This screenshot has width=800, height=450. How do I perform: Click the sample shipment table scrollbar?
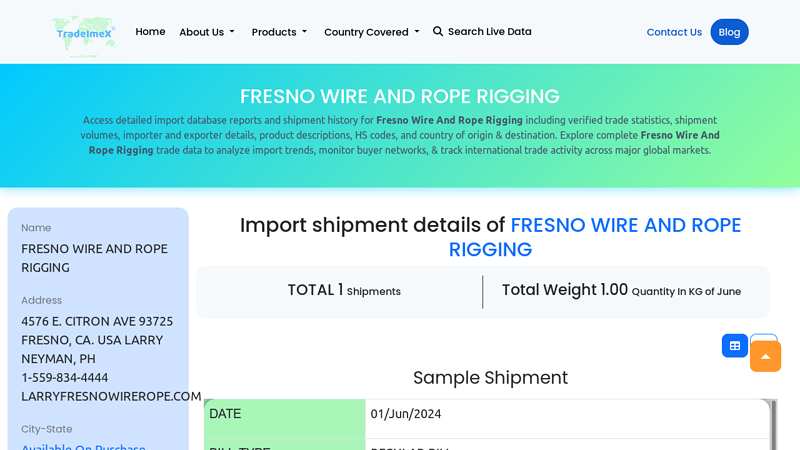pyautogui.click(x=772, y=425)
